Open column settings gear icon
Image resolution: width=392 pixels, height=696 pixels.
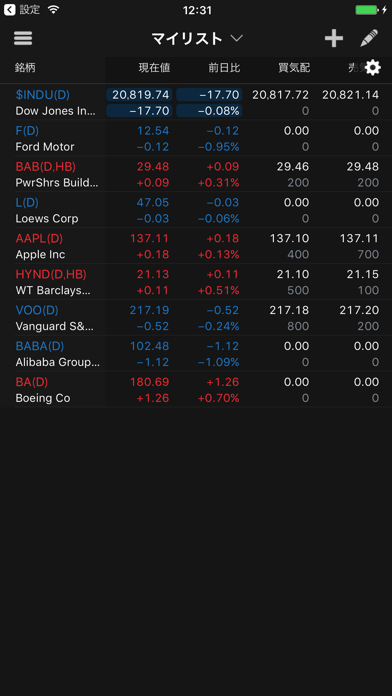(373, 67)
